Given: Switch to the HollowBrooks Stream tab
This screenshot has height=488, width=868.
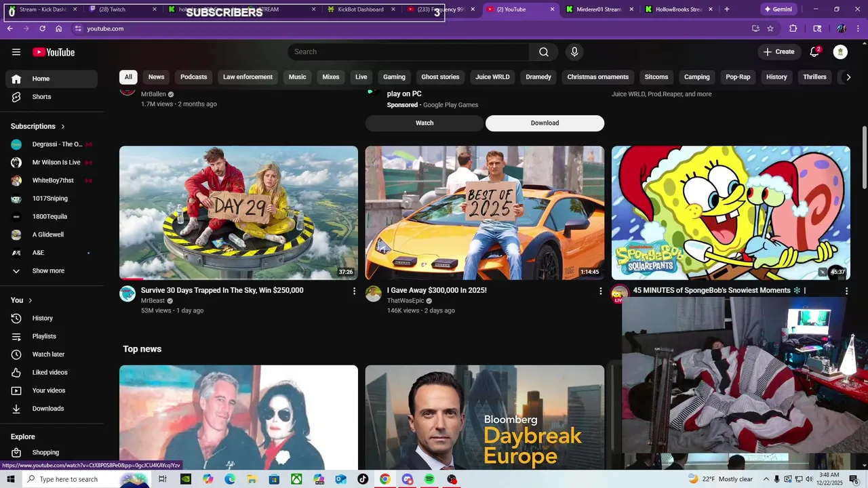Looking at the screenshot, I should point(678,9).
